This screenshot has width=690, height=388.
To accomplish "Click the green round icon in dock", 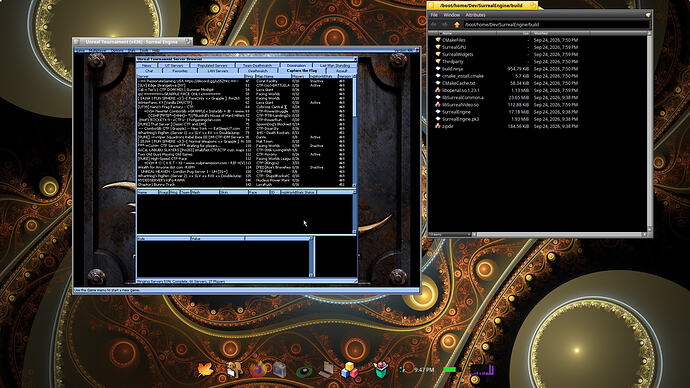I will 304,371.
